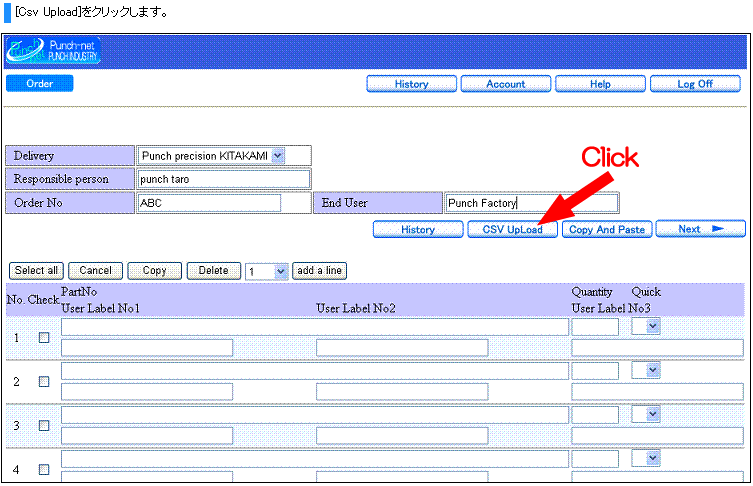The height and width of the screenshot is (486, 753).
Task: Click User Label No2 field in row 2
Action: coord(402,391)
